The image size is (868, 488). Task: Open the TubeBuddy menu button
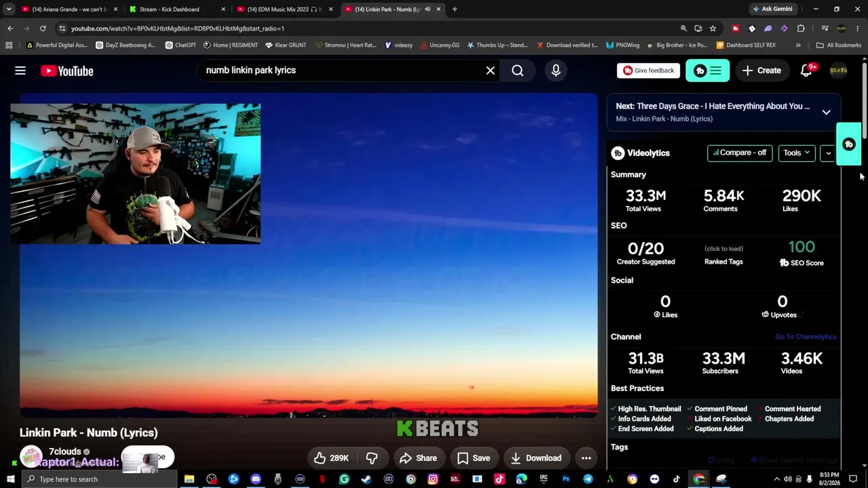(707, 70)
